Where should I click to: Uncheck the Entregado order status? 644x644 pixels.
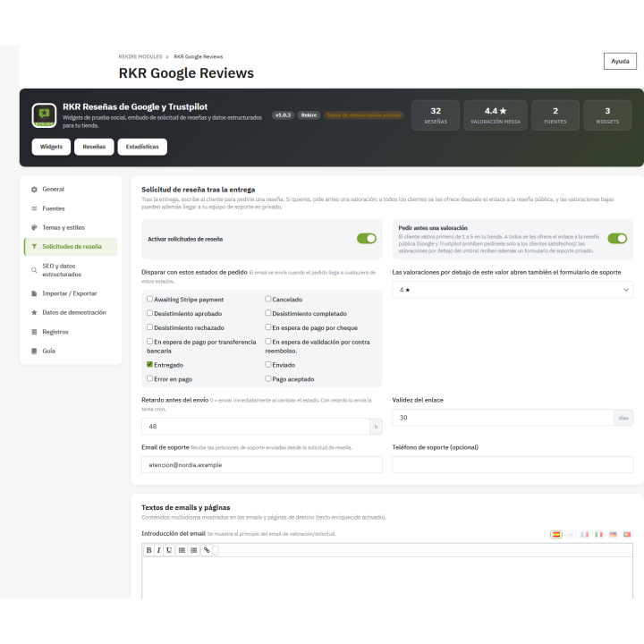tap(149, 364)
